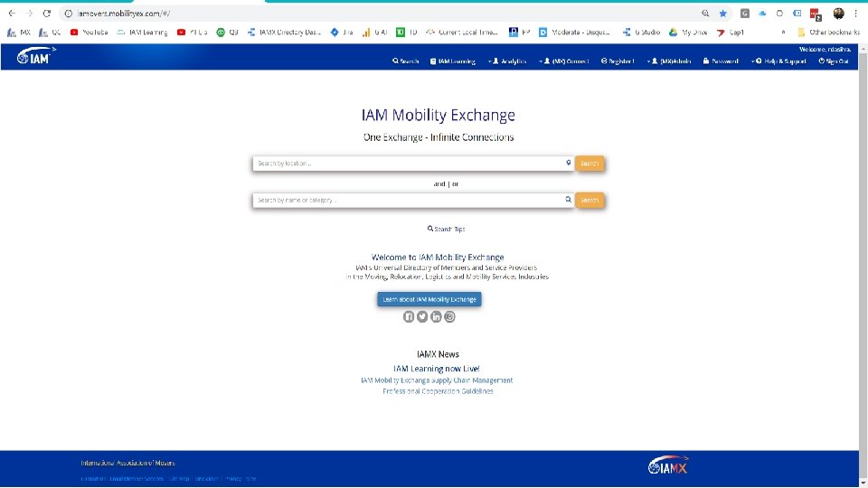Click the orange Search button beside name field
This screenshot has height=488, width=868.
coord(590,201)
